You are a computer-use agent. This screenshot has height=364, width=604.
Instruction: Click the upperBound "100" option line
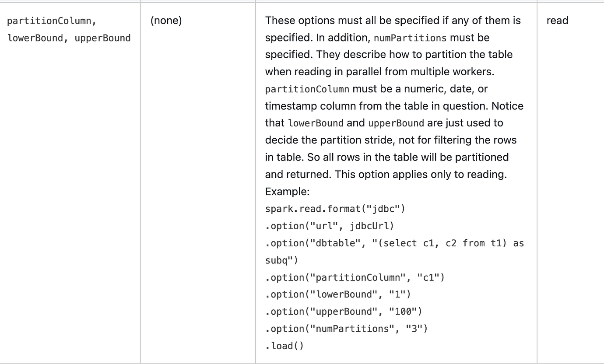pos(344,311)
